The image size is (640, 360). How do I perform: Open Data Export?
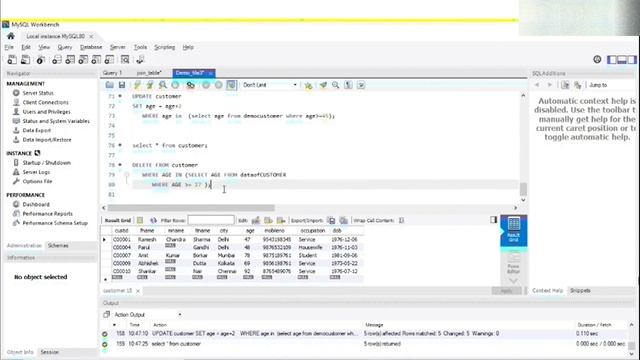[36, 130]
